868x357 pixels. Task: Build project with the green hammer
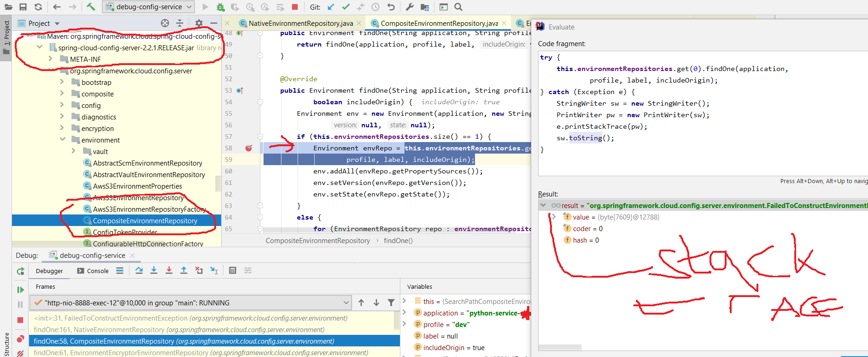tap(91, 7)
